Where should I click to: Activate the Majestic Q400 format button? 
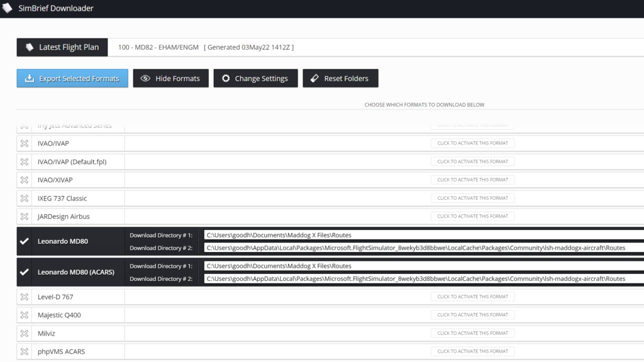[472, 315]
